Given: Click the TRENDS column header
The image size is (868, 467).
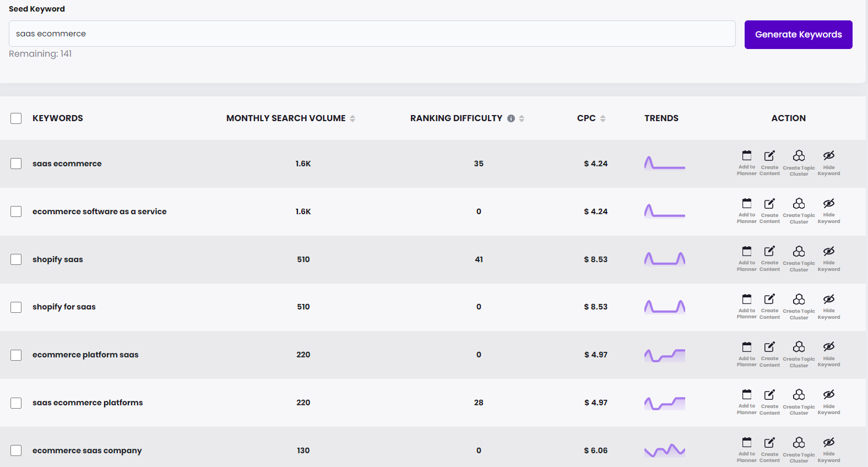Looking at the screenshot, I should (661, 118).
